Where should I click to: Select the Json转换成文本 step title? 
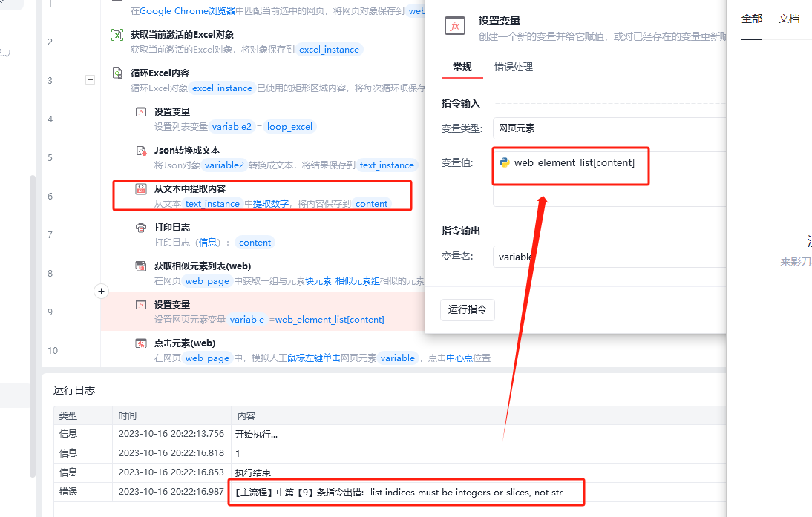186,151
